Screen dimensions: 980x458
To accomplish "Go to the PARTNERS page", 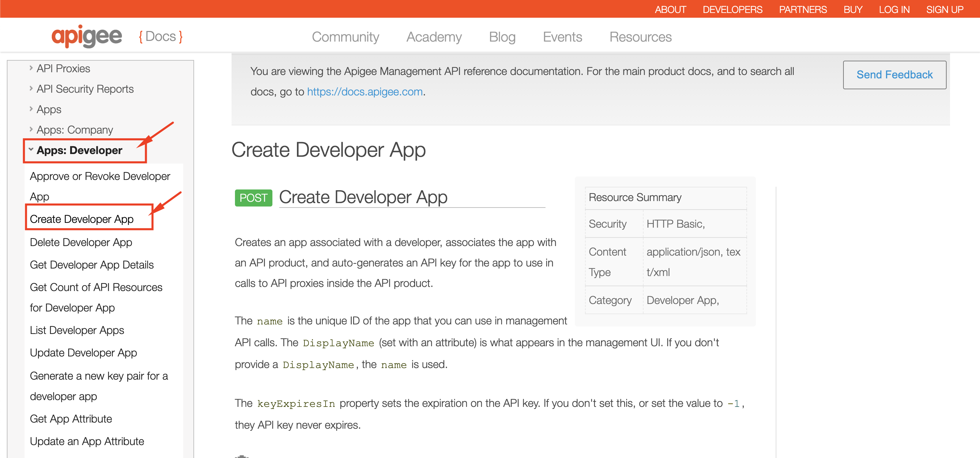I will pos(803,10).
